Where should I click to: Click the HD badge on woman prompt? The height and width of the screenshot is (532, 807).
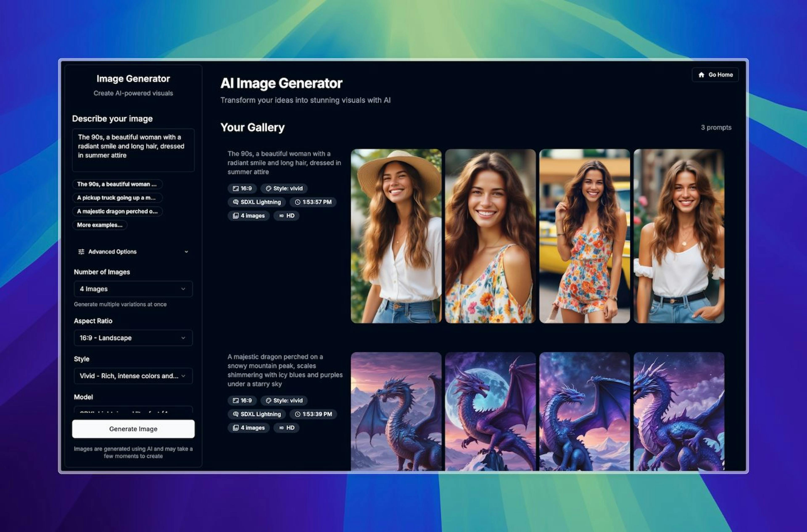tap(286, 215)
